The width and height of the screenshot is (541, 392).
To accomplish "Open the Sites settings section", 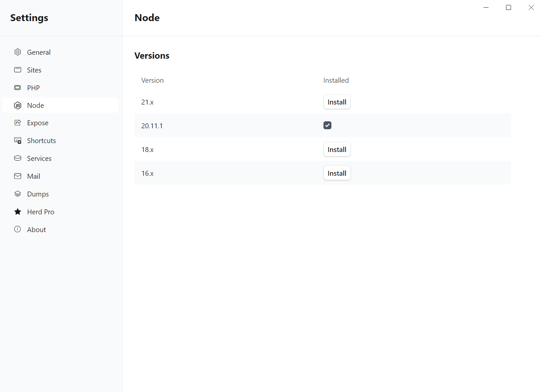I will tap(34, 70).
